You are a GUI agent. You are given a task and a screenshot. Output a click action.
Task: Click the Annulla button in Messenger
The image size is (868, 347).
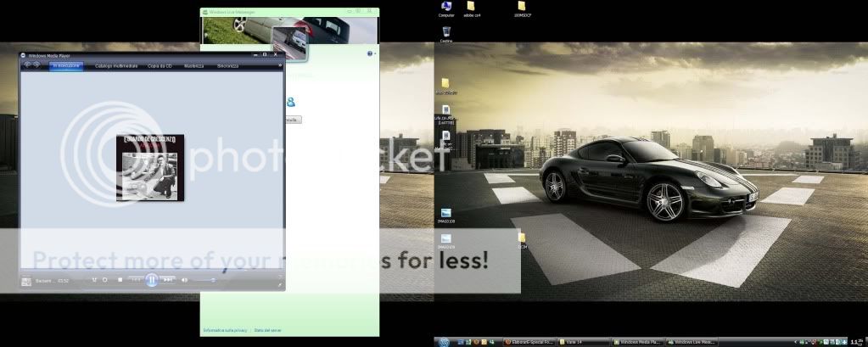coord(292,120)
